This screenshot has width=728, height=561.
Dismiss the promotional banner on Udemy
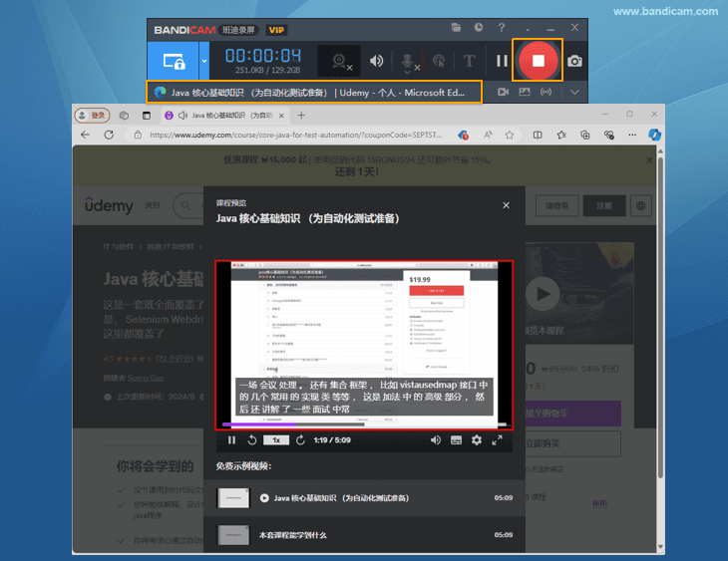click(649, 160)
